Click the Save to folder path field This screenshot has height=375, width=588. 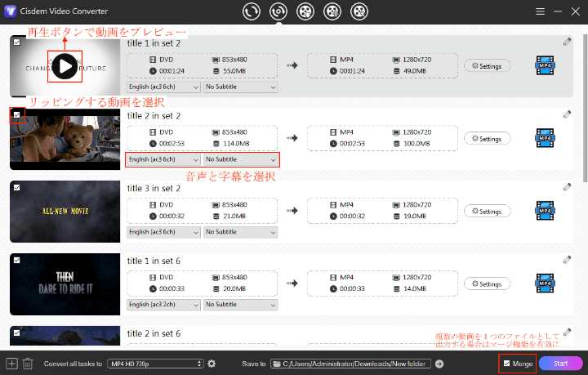(351, 364)
